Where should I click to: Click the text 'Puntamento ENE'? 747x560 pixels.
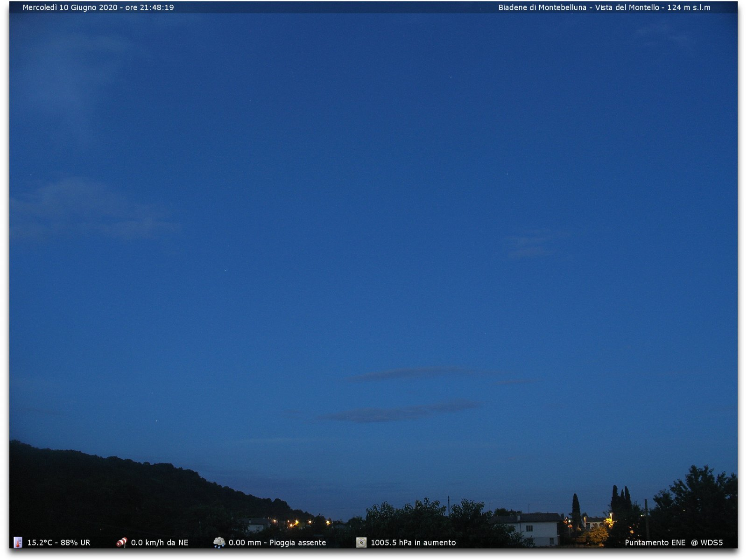coord(655,543)
